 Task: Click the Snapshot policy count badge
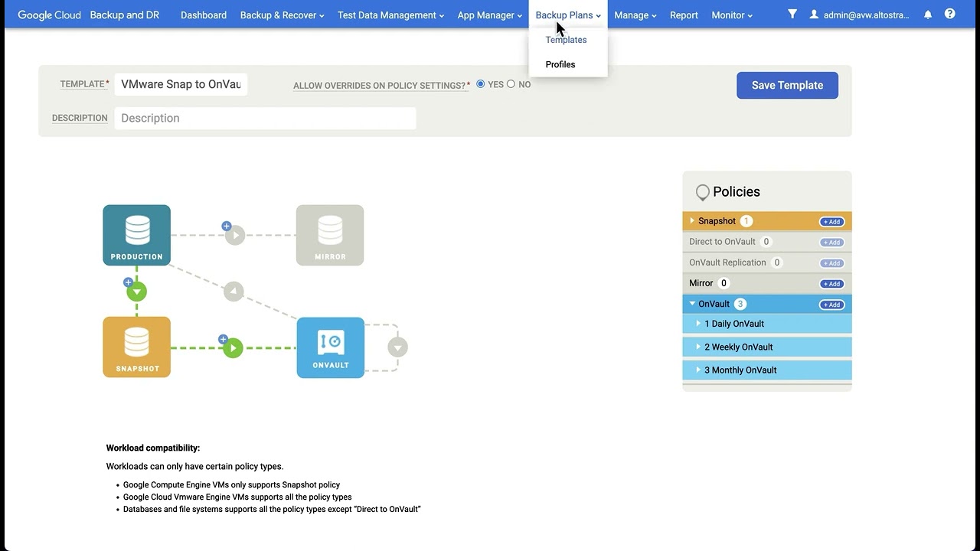[746, 221]
